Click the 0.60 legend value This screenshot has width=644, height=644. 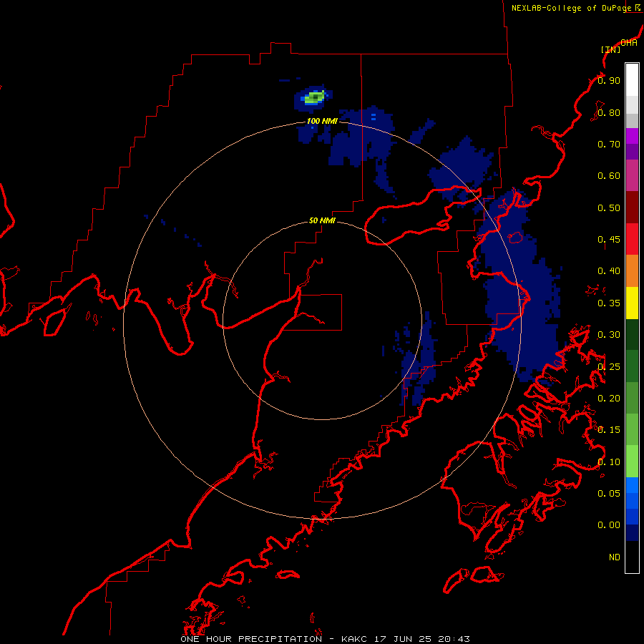609,176
